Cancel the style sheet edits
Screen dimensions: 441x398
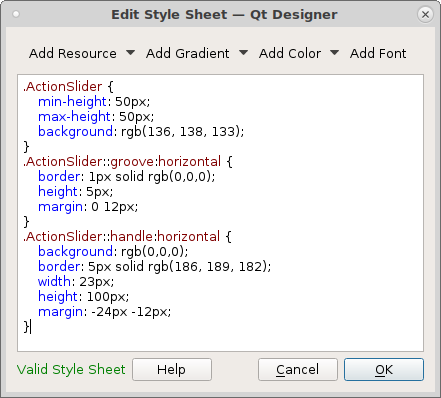point(298,369)
